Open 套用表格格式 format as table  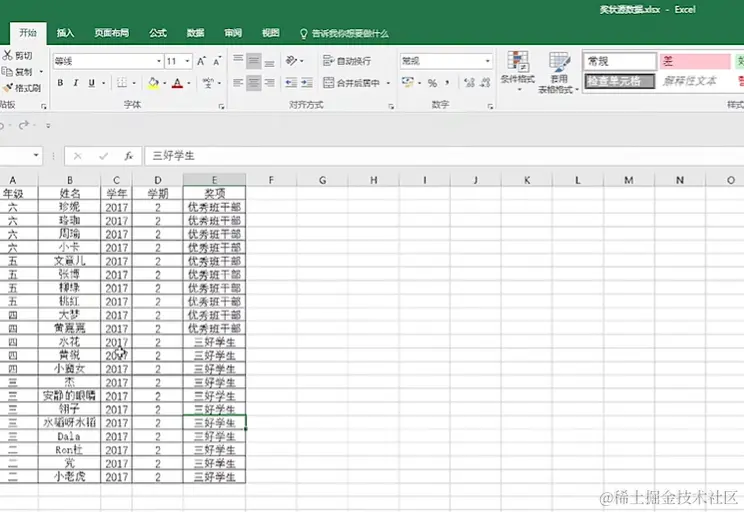(558, 72)
